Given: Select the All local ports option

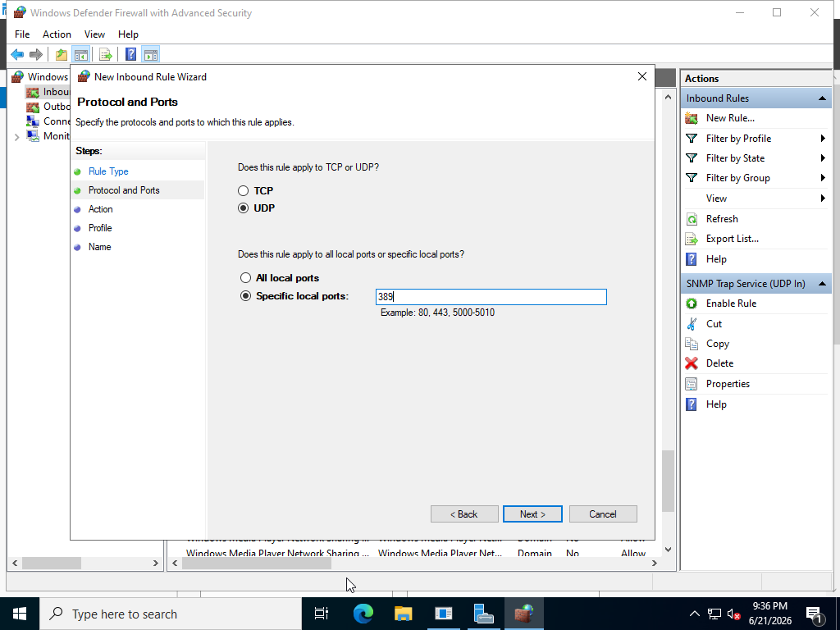Looking at the screenshot, I should [245, 277].
